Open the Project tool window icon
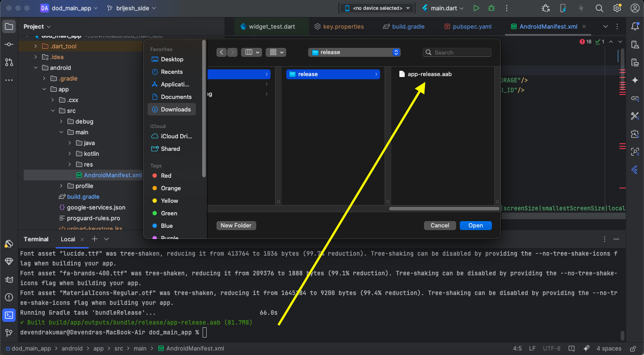 9,26
